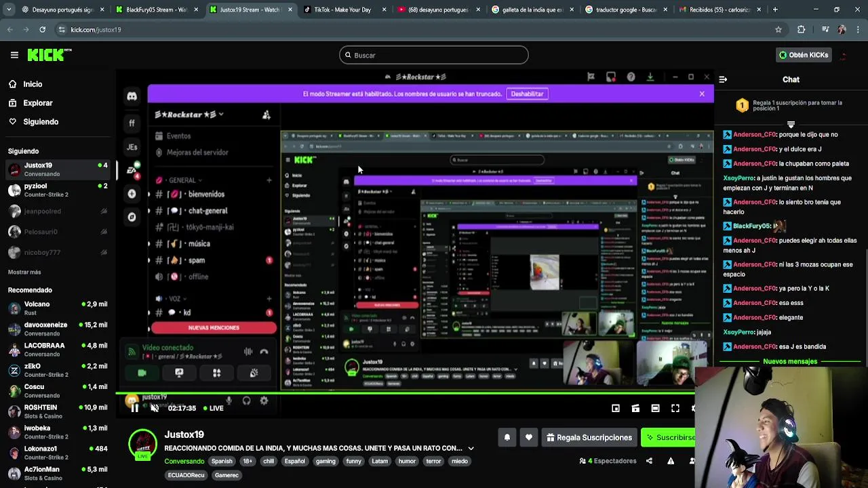Click the terror tag
This screenshot has width=868, height=488.
point(433,462)
